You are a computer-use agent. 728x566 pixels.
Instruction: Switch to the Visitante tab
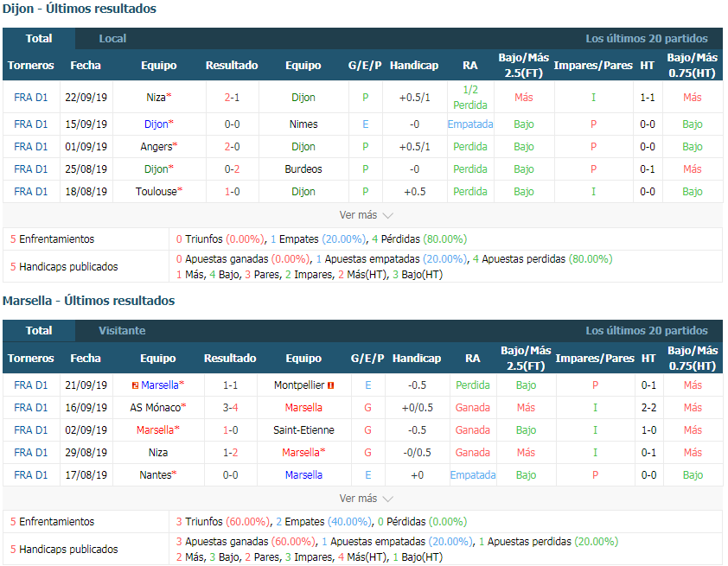pyautogui.click(x=122, y=331)
